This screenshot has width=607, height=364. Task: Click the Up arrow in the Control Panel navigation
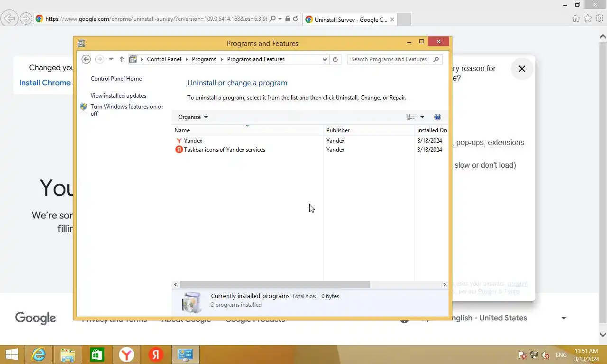[122, 59]
